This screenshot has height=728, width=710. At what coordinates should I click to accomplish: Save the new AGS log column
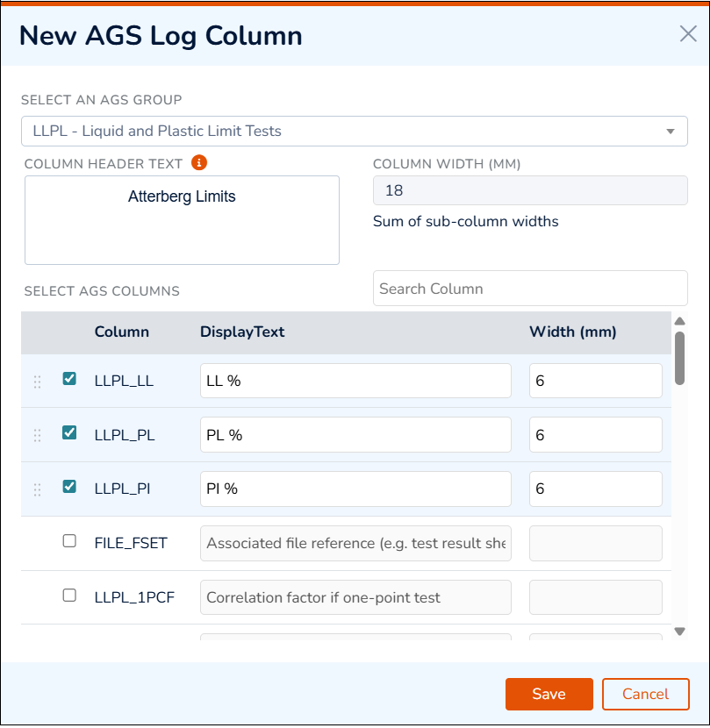click(x=549, y=694)
